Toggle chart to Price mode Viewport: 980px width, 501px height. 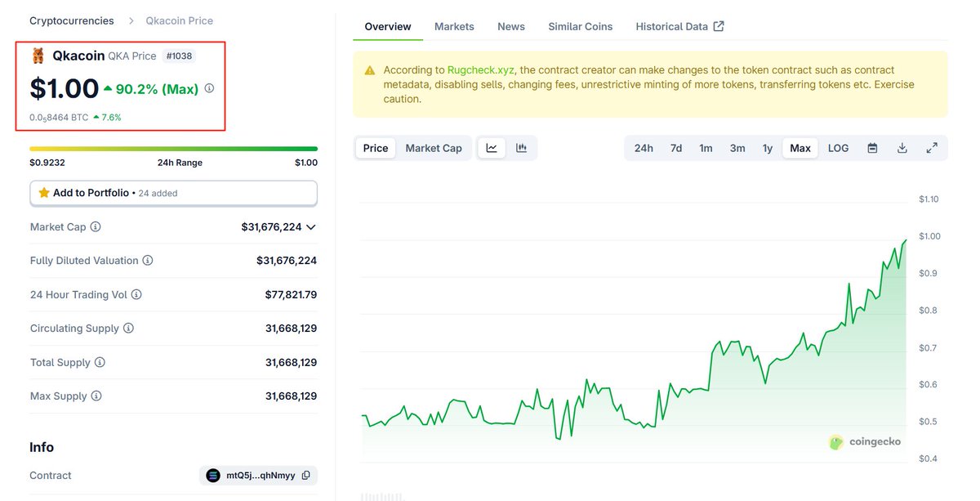[376, 148]
